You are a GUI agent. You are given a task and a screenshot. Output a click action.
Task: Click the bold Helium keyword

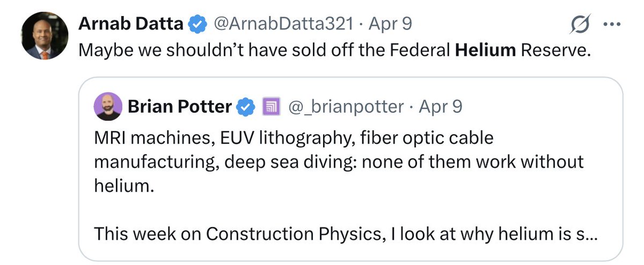click(485, 50)
